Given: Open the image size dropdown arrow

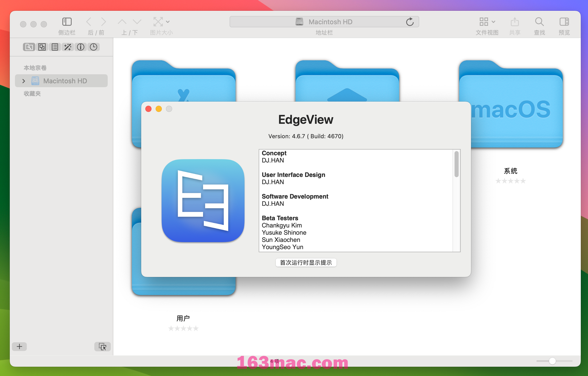Looking at the screenshot, I should point(168,22).
